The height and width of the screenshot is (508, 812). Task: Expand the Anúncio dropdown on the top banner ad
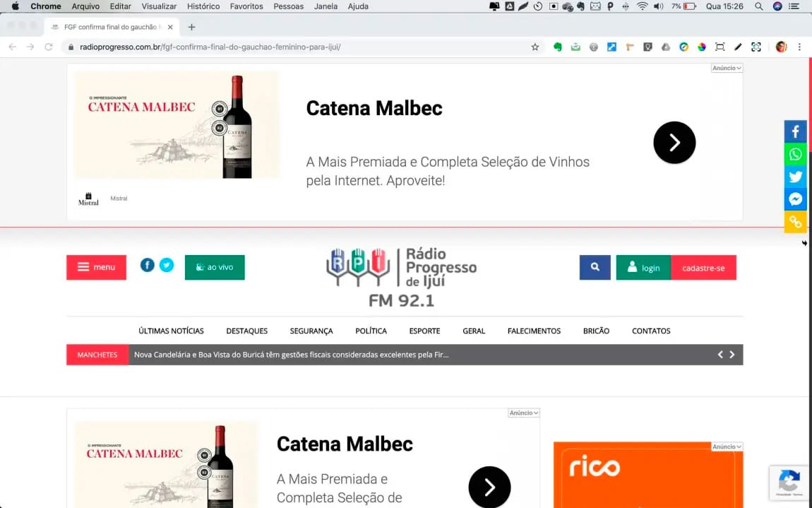tap(727, 68)
